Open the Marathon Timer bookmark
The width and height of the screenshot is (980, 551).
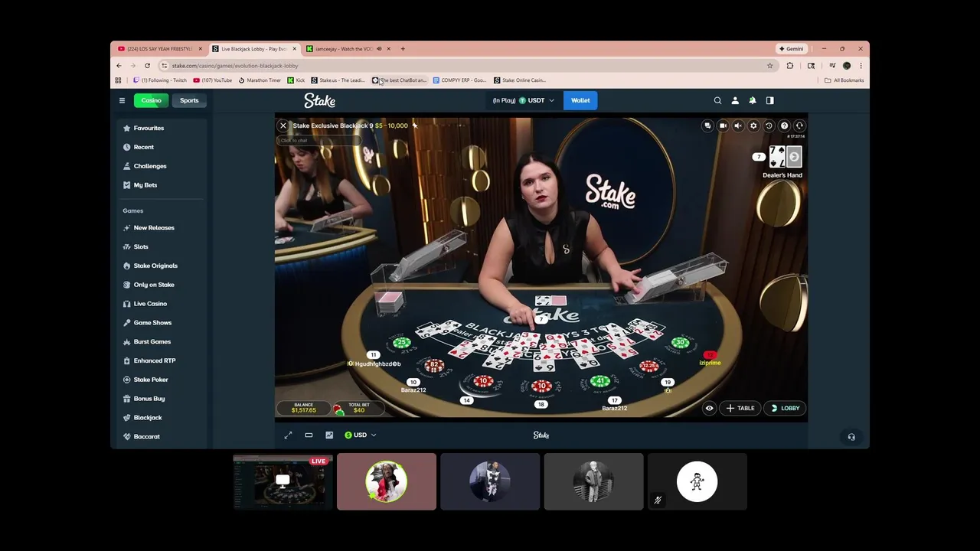coord(260,80)
